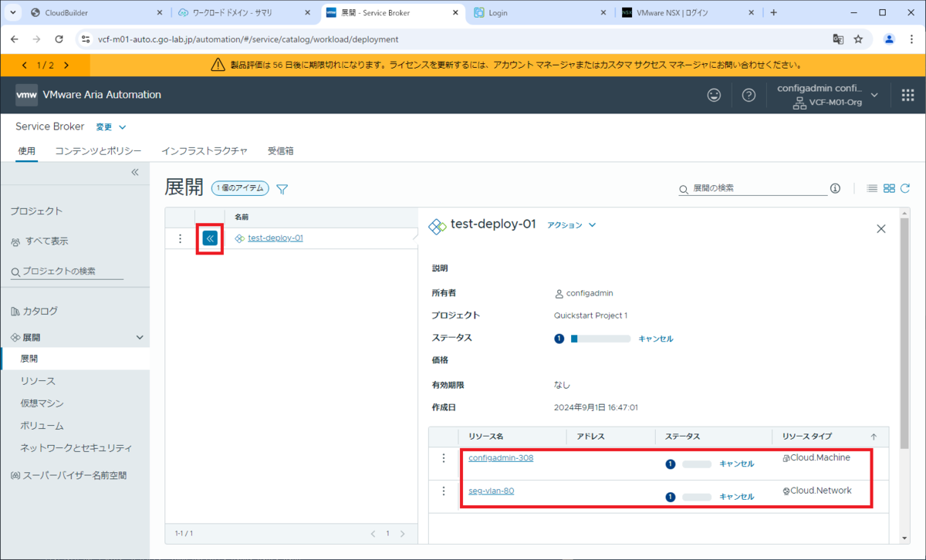The width and height of the screenshot is (926, 560).
Task: Go to next notification banner message
Action: click(66, 66)
